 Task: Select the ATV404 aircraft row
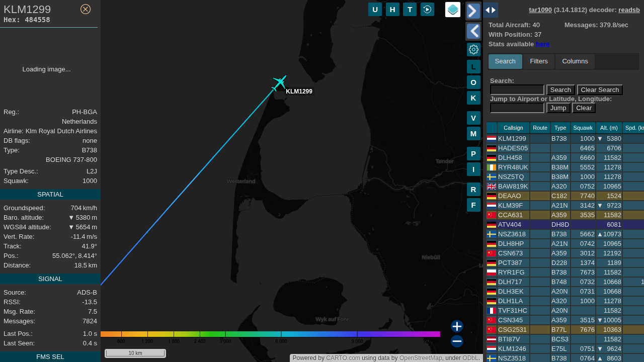click(565, 225)
